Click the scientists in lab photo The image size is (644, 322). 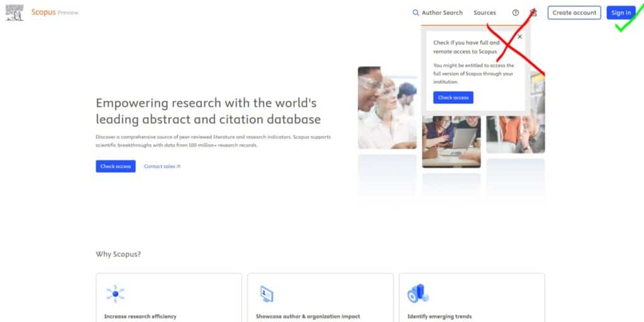click(387, 108)
